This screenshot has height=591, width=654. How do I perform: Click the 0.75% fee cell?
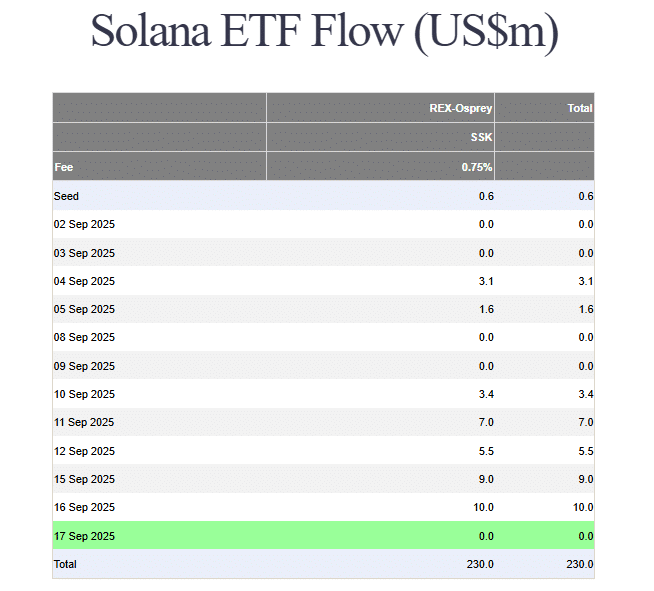coord(477,167)
